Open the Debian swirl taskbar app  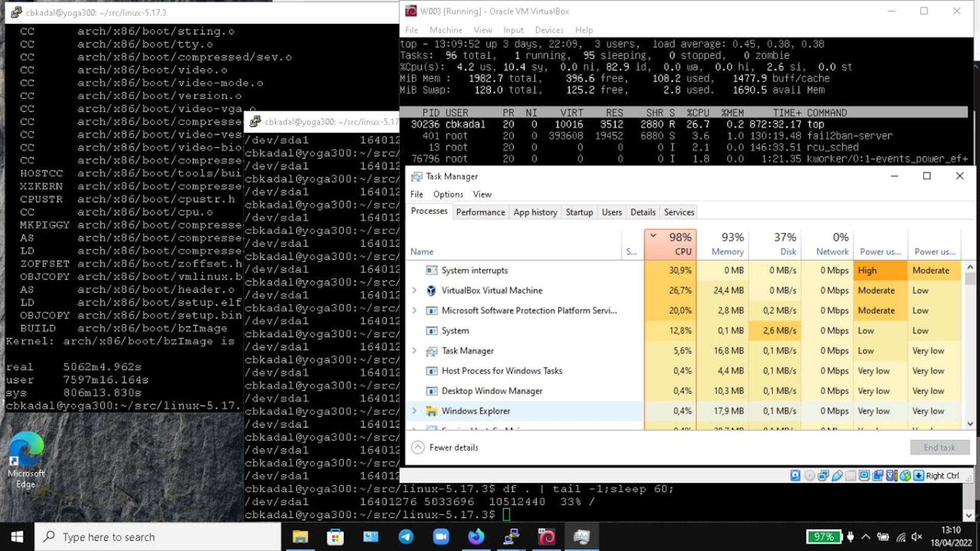tap(546, 537)
